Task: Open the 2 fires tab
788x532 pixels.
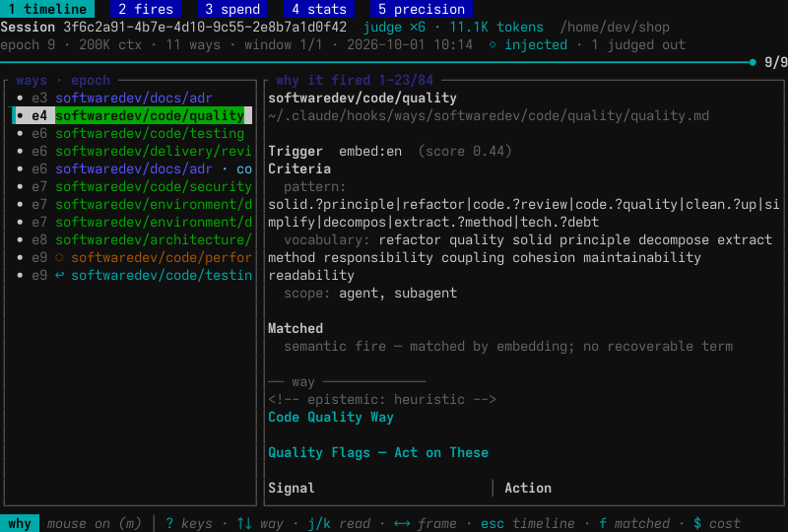Action: click(x=146, y=9)
